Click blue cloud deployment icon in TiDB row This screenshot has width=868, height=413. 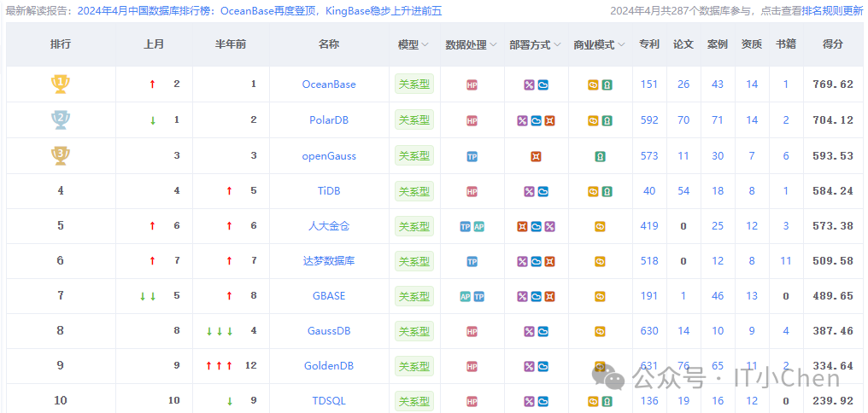pos(543,191)
